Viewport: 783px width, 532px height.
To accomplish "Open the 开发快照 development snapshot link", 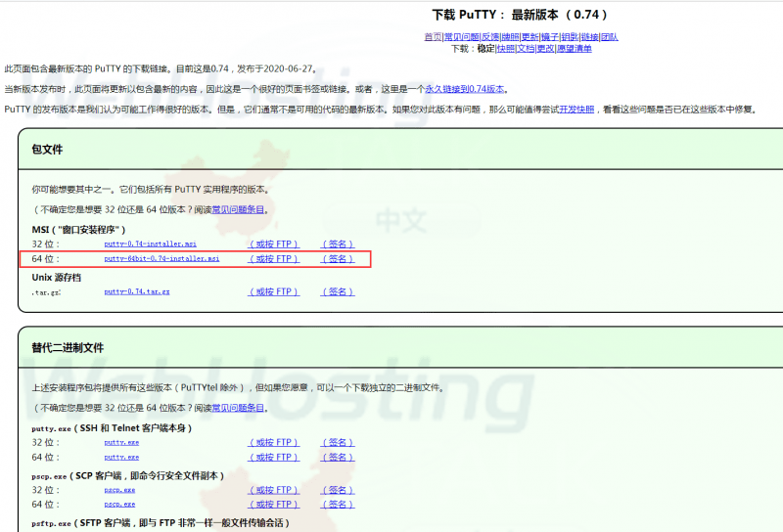I will 576,110.
